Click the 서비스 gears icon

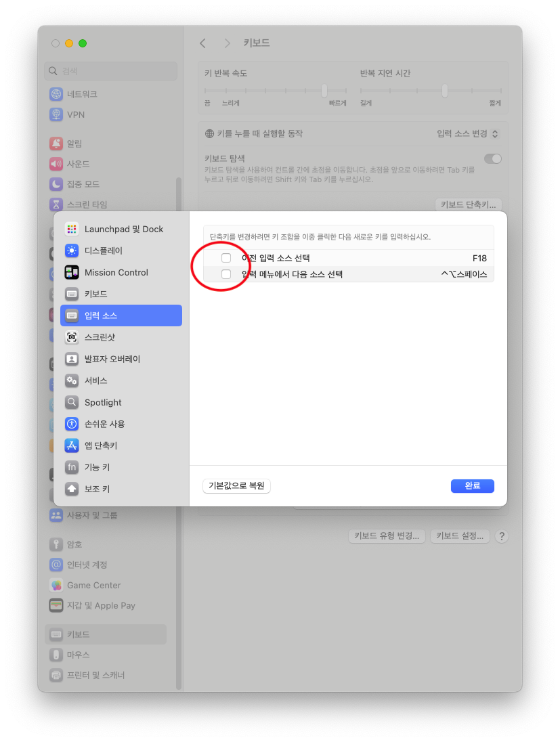(72, 381)
